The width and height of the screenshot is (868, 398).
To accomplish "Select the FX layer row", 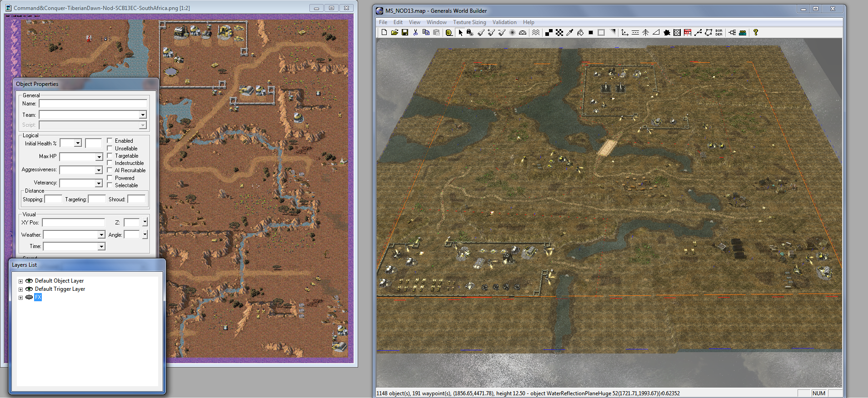I will tap(38, 297).
